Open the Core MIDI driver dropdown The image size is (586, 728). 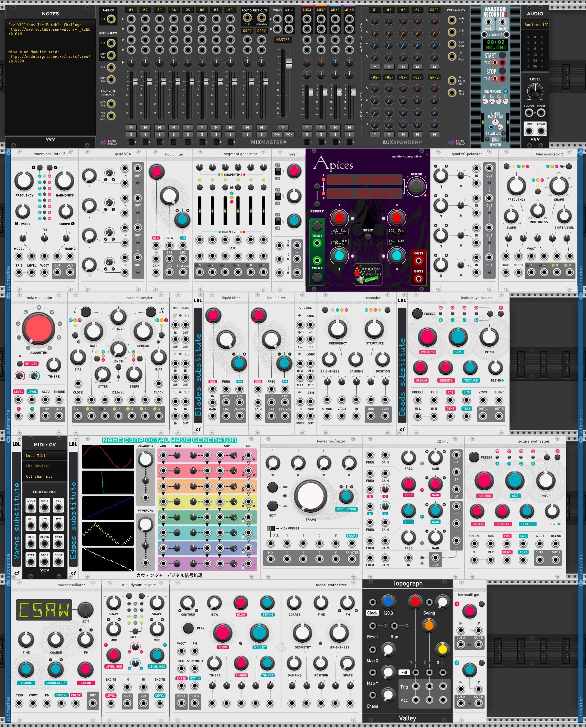(x=44, y=456)
